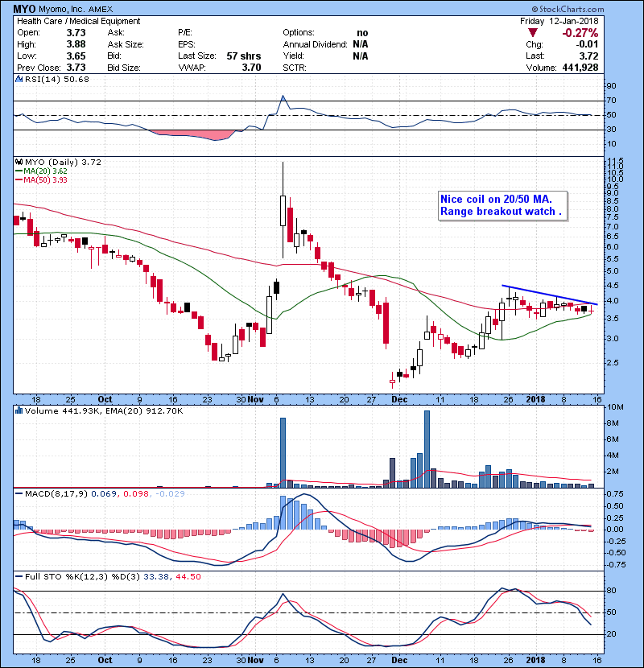Click the 'Nice coil on 20/50 MA' annotation box

(502, 205)
